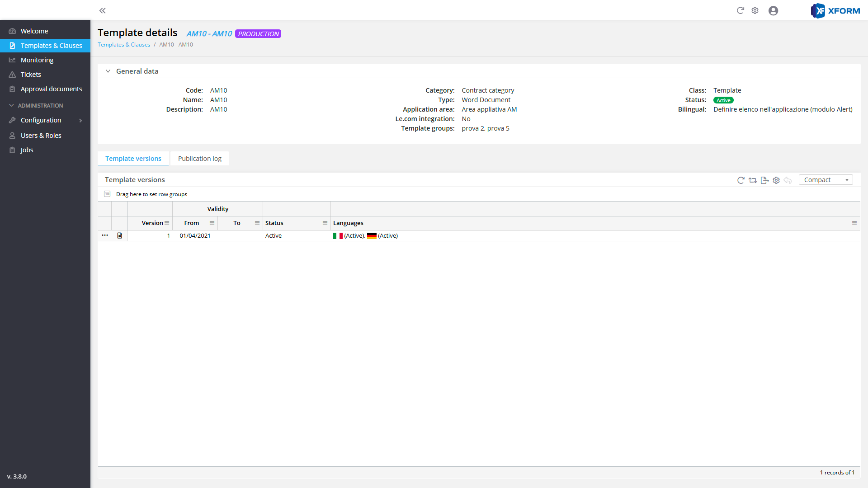Click the Monitoring chart icon
The height and width of the screenshot is (488, 868).
[x=12, y=60]
